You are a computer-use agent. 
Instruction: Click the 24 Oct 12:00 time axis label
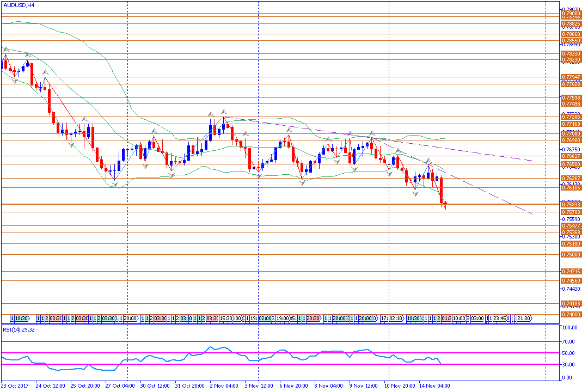click(50, 385)
